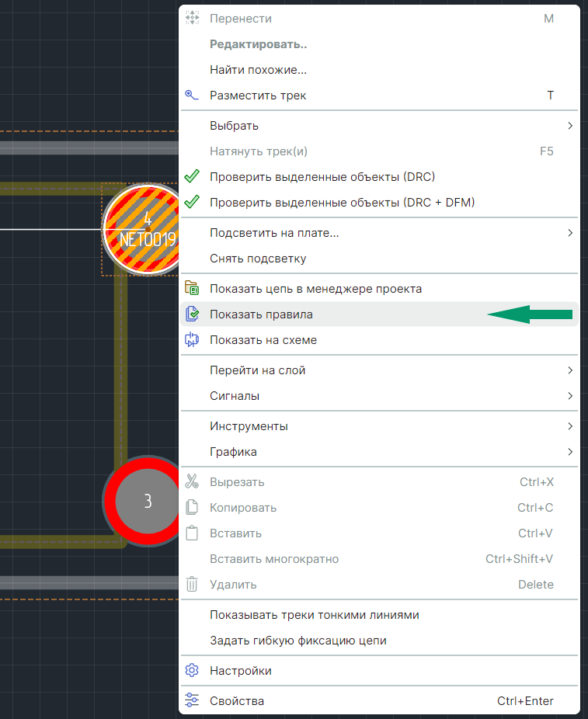Choose Показать правила menu entry
Image resolution: width=588 pixels, height=719 pixels.
[379, 314]
